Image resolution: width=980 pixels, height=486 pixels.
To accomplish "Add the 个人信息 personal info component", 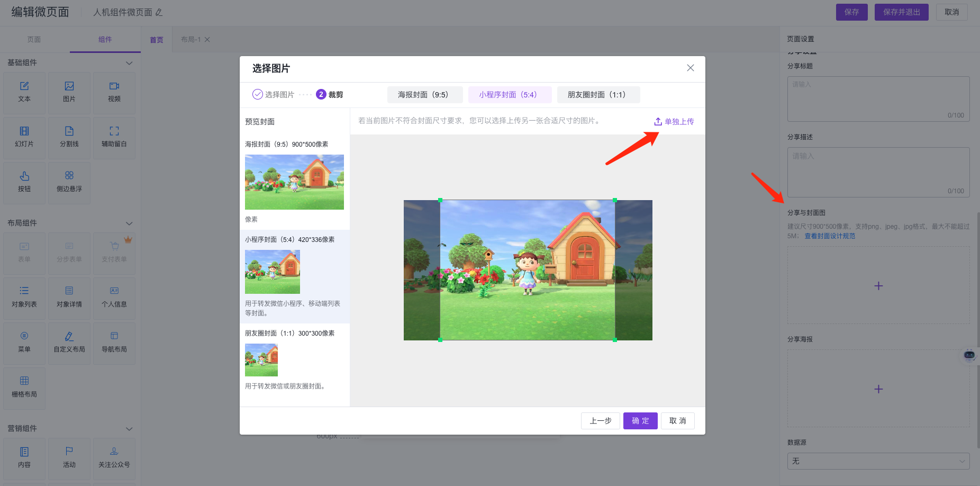I will (114, 298).
